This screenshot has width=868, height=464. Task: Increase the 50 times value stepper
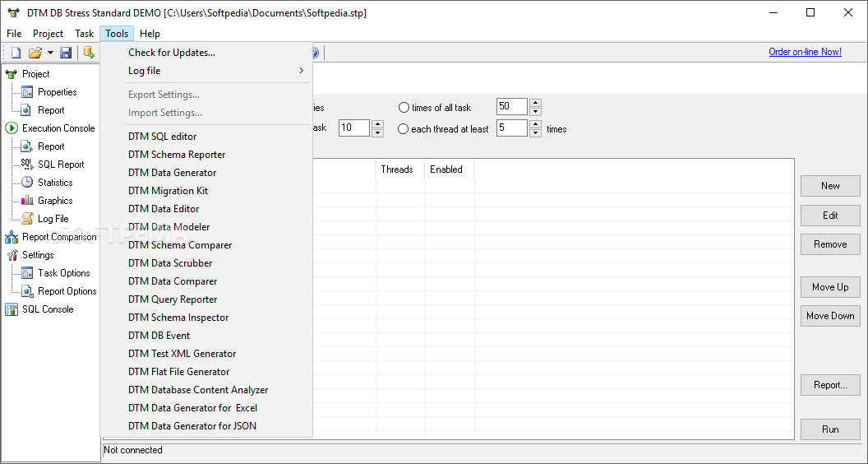pyautogui.click(x=535, y=103)
